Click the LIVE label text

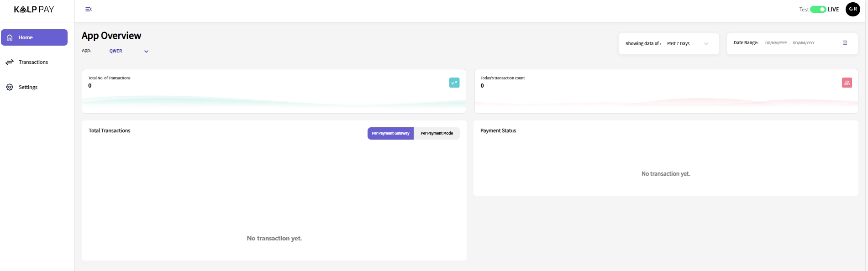(x=833, y=10)
